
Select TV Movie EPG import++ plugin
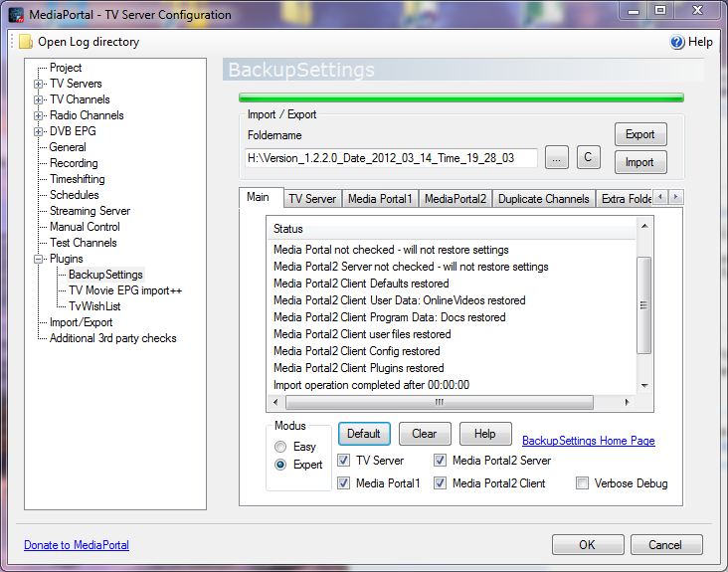click(125, 290)
